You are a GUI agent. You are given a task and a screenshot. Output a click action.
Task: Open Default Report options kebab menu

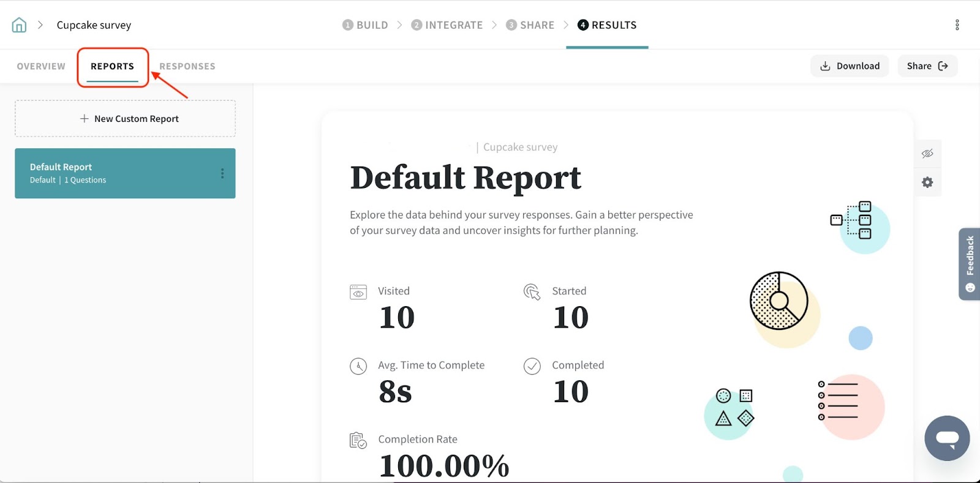click(x=222, y=174)
